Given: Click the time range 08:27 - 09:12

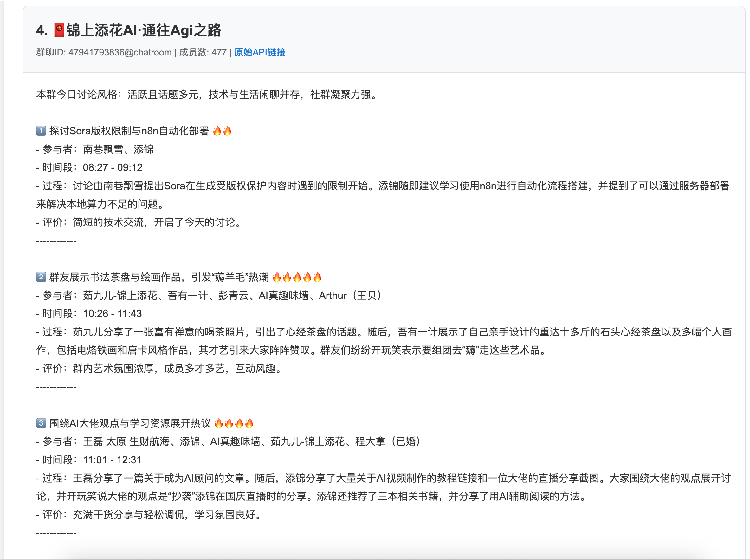Looking at the screenshot, I should click(113, 167).
